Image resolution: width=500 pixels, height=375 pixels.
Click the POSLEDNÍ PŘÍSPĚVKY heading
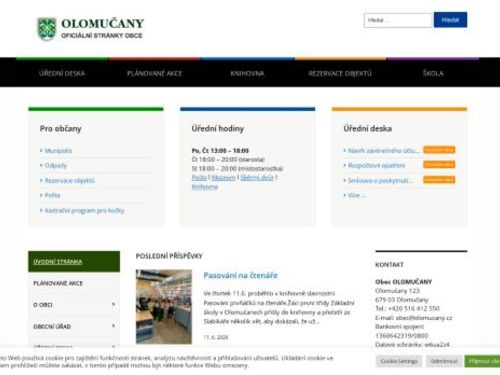(169, 256)
